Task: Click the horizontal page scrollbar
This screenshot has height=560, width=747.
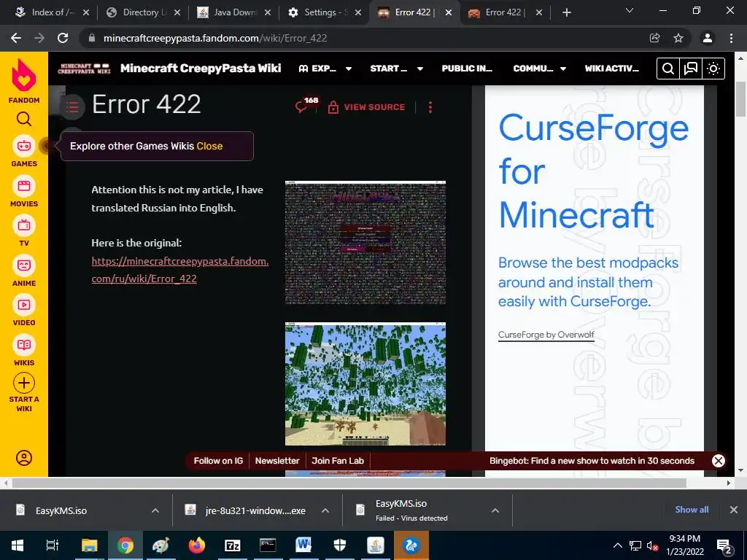Action: pos(349,483)
